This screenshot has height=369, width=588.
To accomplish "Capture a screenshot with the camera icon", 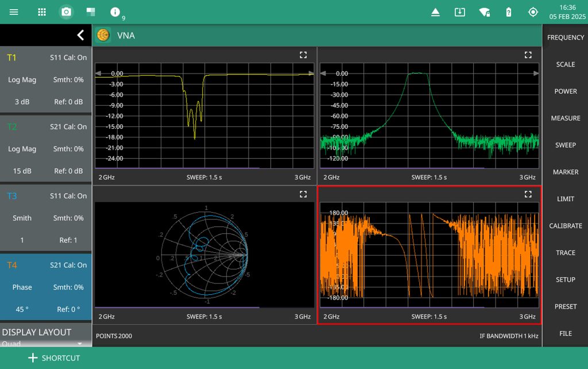I will coord(65,11).
